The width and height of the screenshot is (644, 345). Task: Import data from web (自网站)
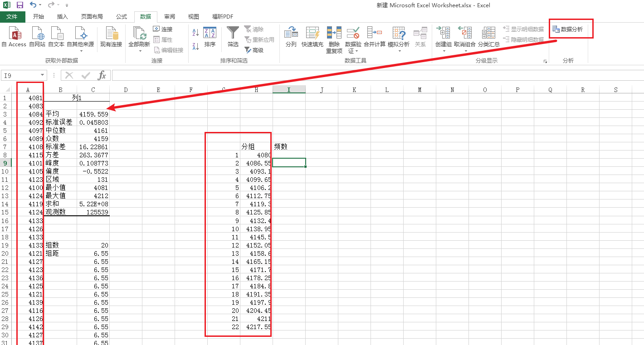tap(37, 37)
